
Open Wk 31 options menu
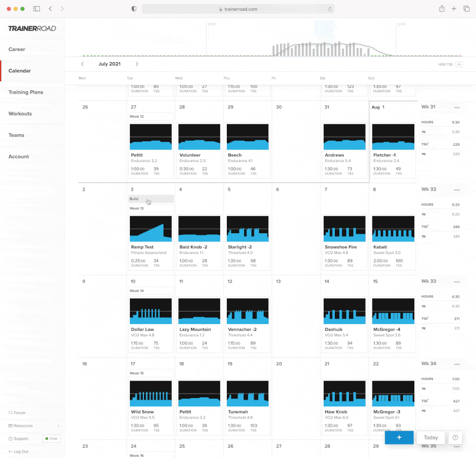457,108
